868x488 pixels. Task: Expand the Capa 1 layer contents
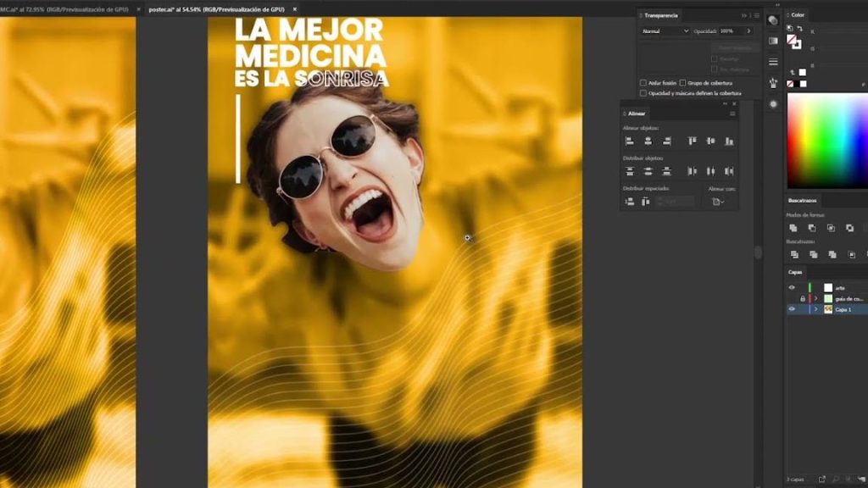[816, 309]
